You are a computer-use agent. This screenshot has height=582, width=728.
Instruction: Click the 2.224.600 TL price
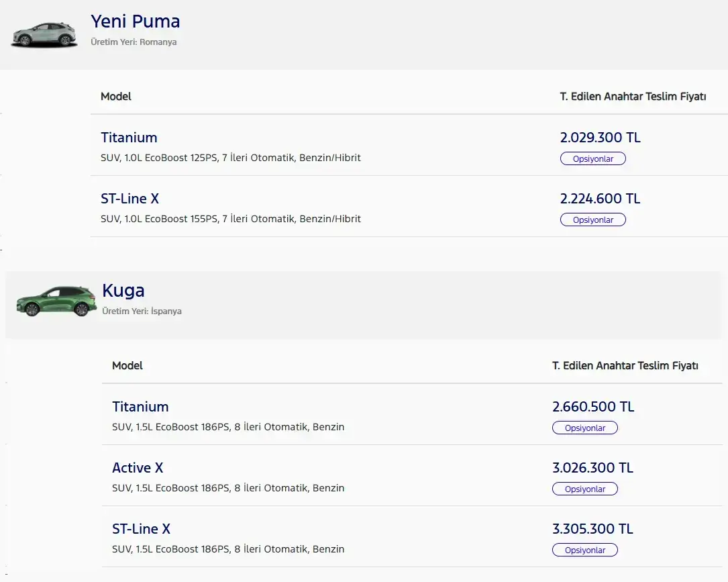601,199
